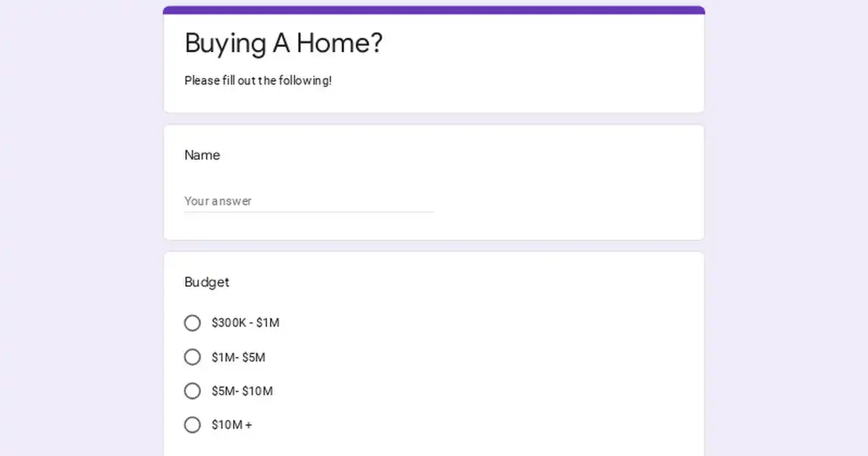The height and width of the screenshot is (456, 868).
Task: Click the "$300K - $1M" option label
Action: click(x=245, y=323)
